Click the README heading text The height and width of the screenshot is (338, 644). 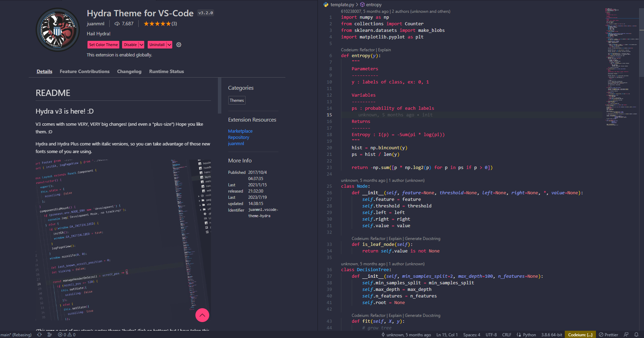tap(53, 93)
